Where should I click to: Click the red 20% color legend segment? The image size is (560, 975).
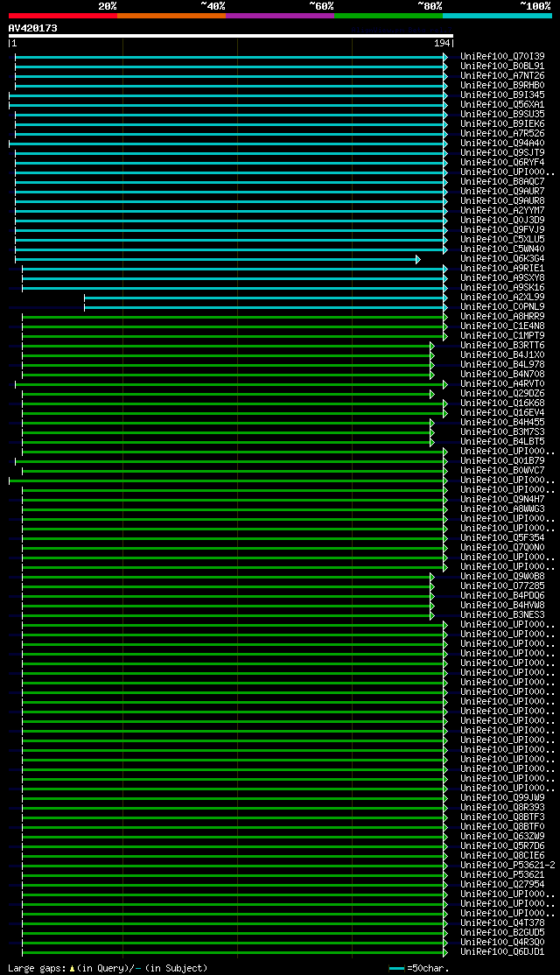pos(63,15)
